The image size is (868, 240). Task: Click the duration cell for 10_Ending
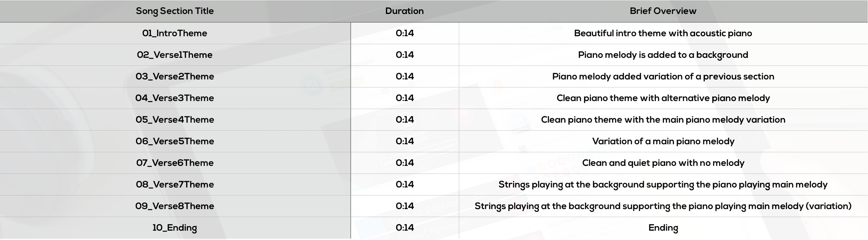point(405,228)
